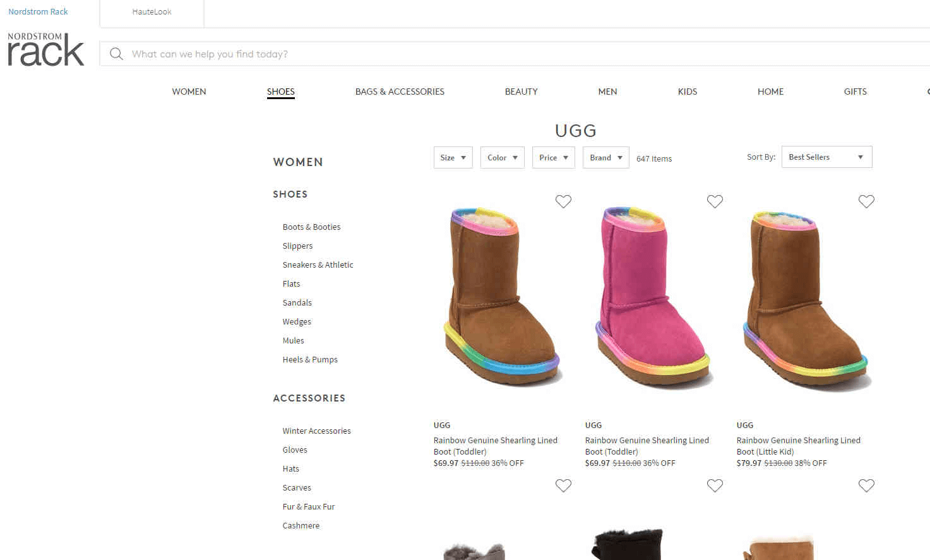
Task: Favorite the Little Kid Rainbow boot heart
Action: coord(866,201)
